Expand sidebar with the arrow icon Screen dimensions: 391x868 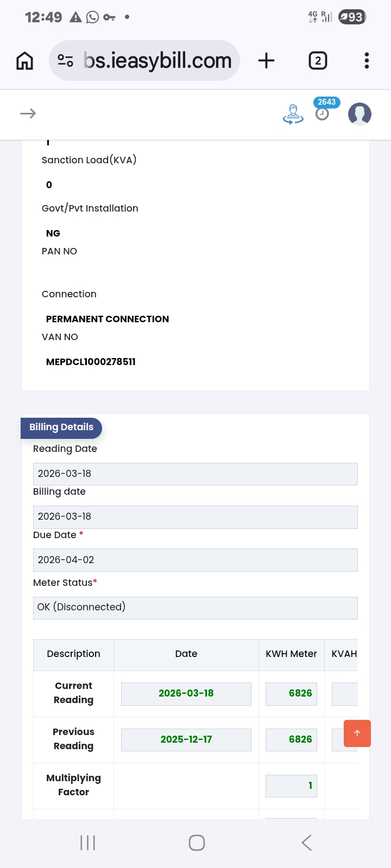[28, 113]
